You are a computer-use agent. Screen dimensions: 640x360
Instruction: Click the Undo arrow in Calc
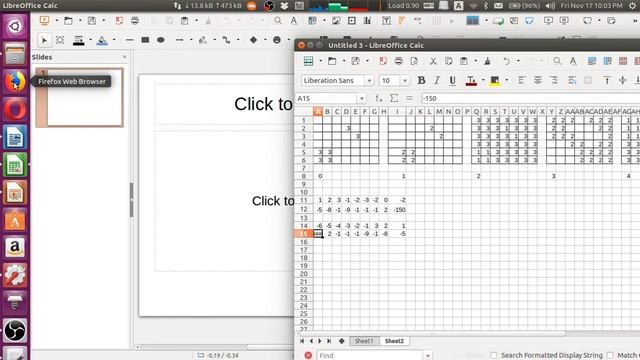pyautogui.click(x=507, y=61)
